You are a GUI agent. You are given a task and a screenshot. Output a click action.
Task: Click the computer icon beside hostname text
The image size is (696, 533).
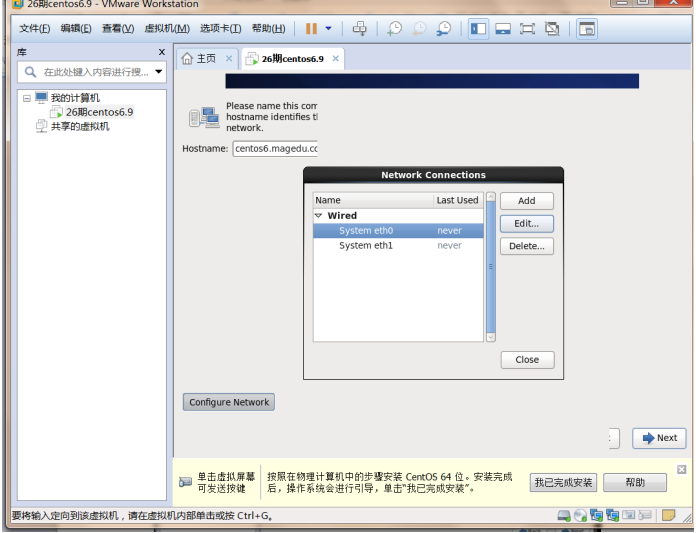(x=204, y=118)
